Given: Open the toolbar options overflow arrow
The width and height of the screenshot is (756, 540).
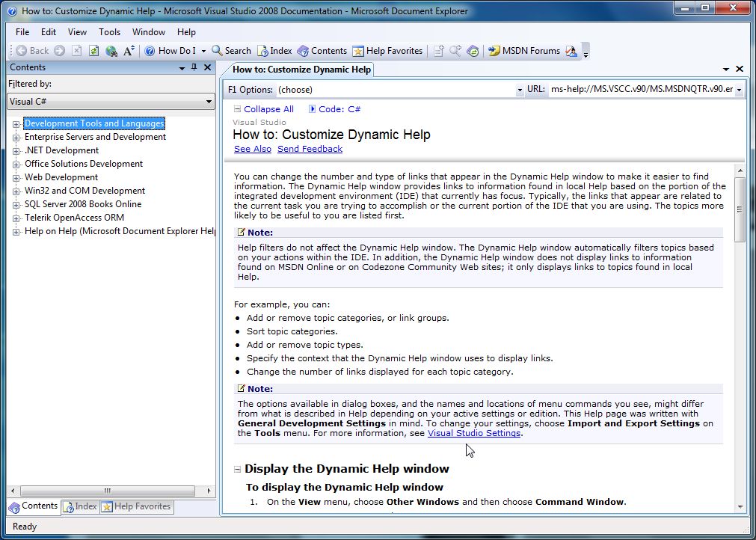Looking at the screenshot, I should pyautogui.click(x=586, y=52).
